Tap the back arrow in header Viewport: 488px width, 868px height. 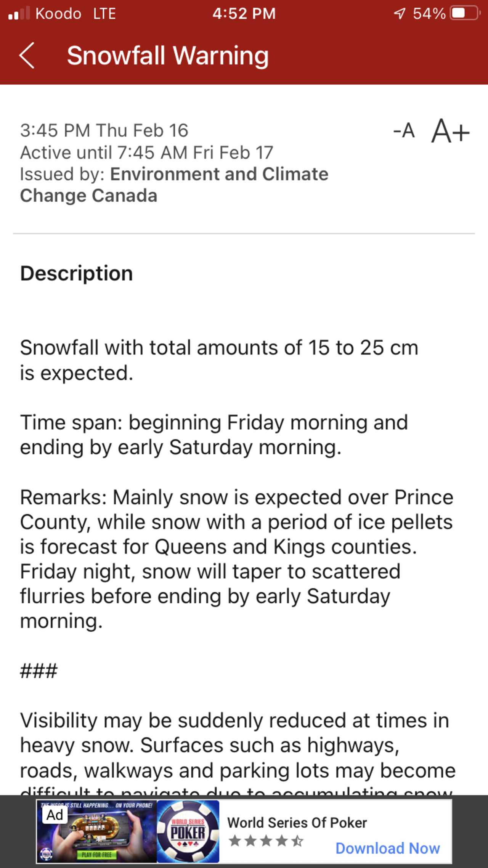pyautogui.click(x=27, y=56)
